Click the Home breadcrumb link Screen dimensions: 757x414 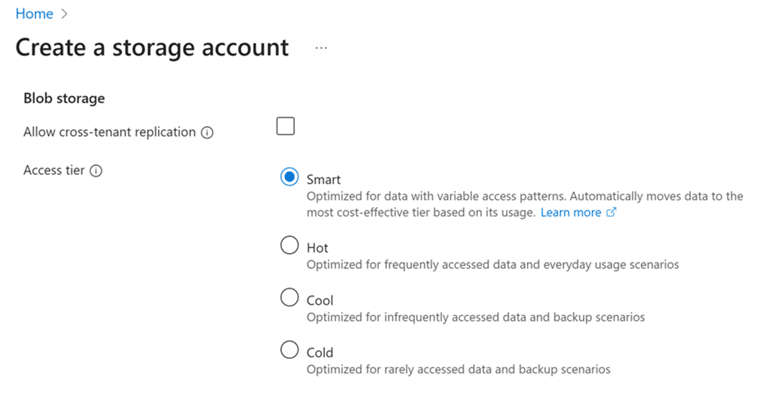tap(34, 14)
